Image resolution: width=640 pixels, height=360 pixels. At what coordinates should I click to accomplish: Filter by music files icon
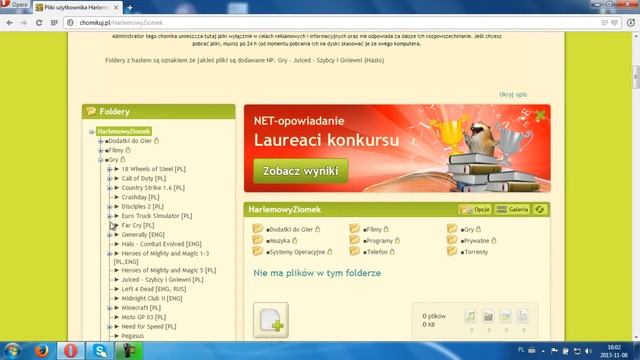pos(471,316)
